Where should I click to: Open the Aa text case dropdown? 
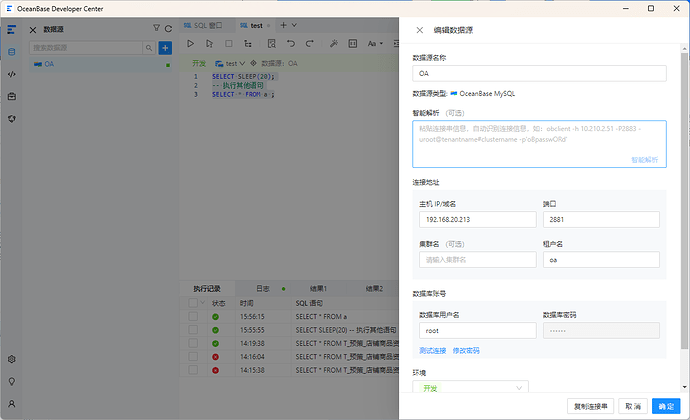point(375,44)
